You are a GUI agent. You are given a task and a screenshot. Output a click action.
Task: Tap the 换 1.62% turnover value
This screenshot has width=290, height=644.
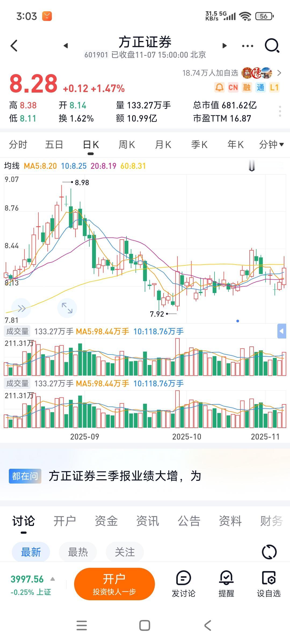(x=76, y=118)
